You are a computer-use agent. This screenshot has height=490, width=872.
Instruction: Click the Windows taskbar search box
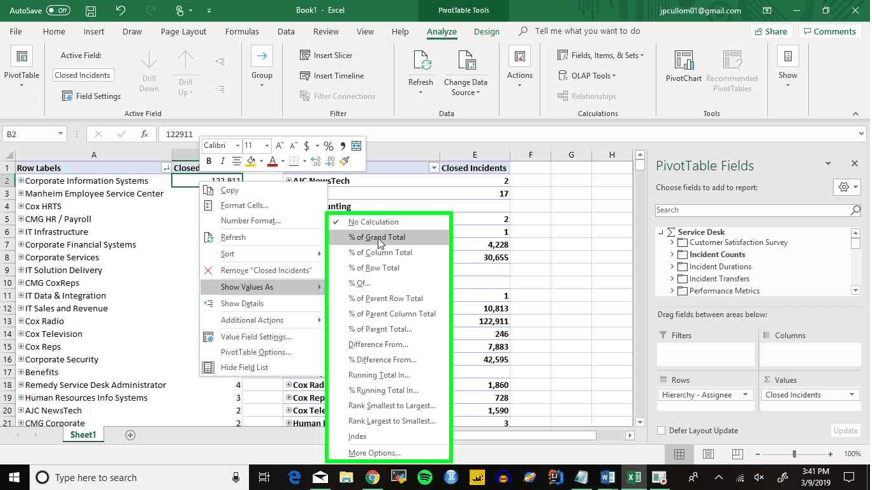tap(139, 477)
